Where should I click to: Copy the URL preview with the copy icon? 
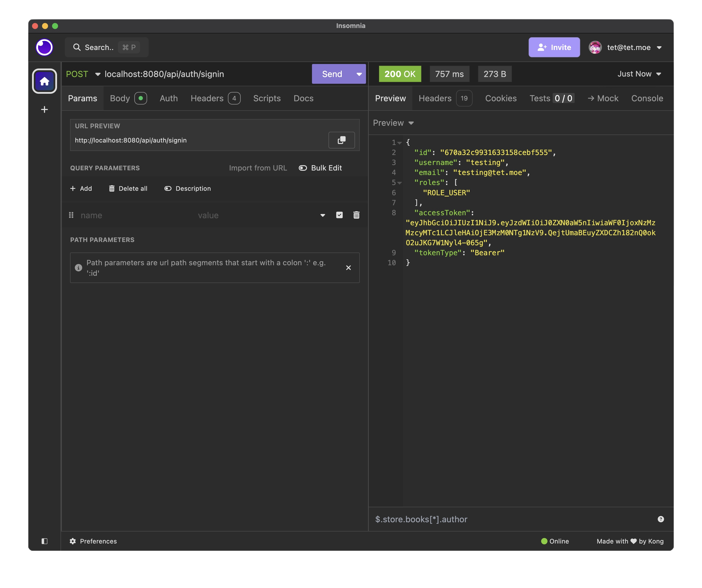point(341,140)
